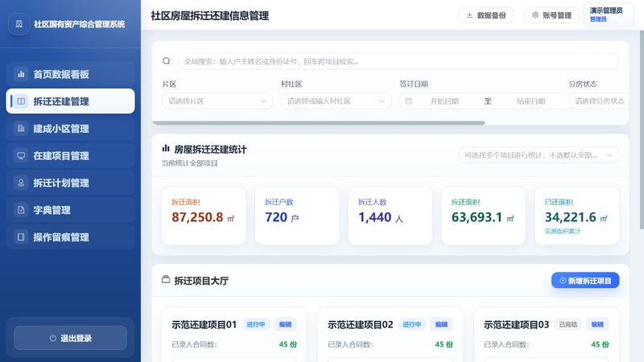The height and width of the screenshot is (362, 644).
Task: Open 首页数据看板 in the sidebar
Action: (70, 74)
